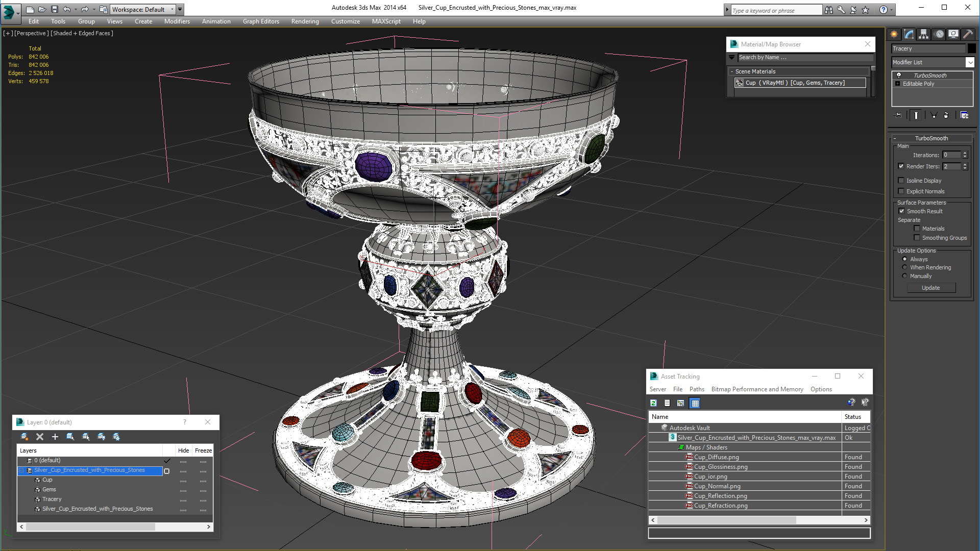Open the Graph Editors menu
The width and height of the screenshot is (980, 551).
[x=261, y=21]
